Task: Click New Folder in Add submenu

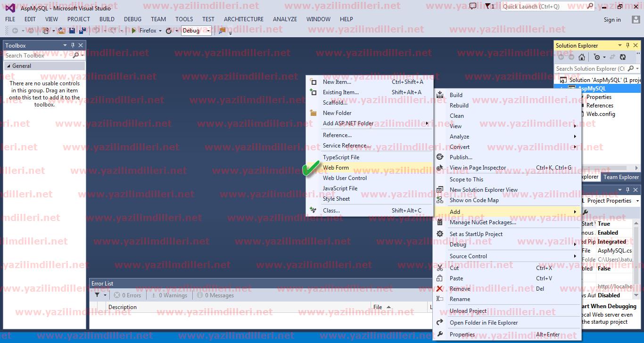Action: point(370,113)
